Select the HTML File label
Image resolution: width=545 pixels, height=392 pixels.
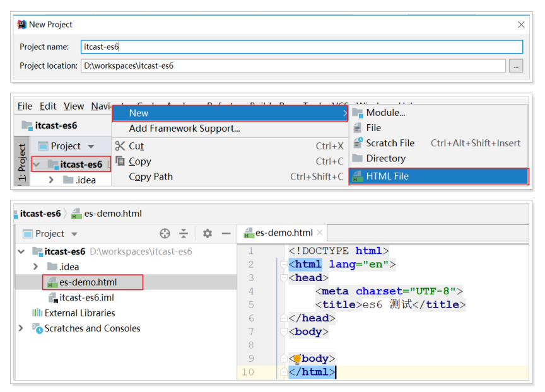pyautogui.click(x=387, y=176)
